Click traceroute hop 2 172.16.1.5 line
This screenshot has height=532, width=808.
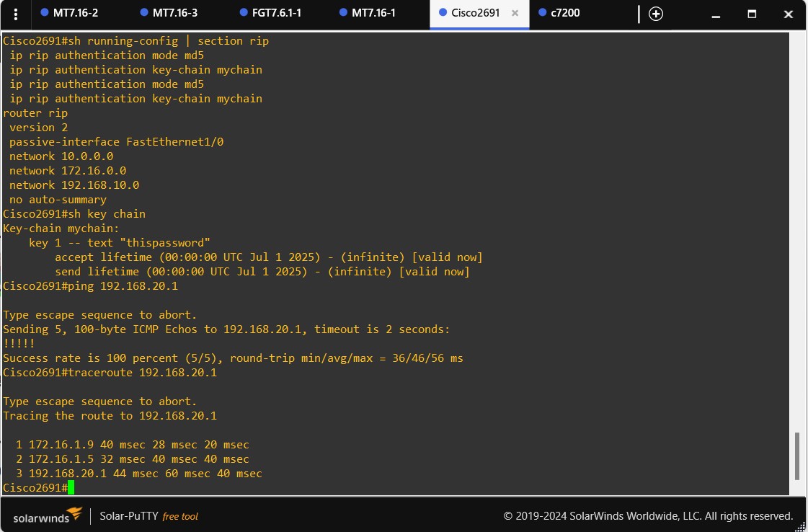click(x=133, y=459)
